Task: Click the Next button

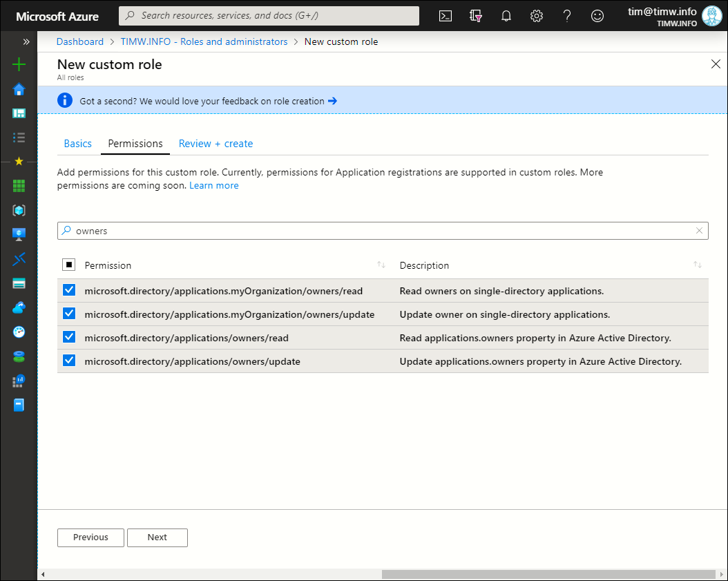Action: pos(157,537)
